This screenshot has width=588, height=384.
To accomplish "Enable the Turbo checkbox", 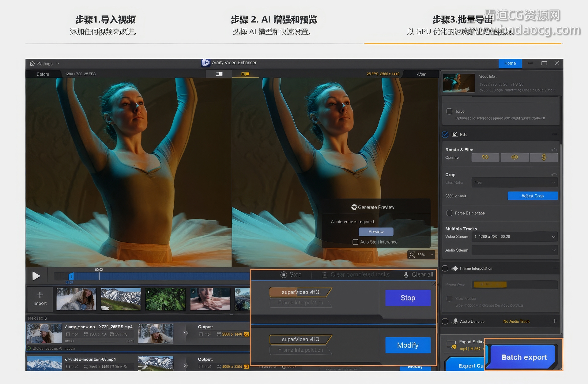I will pos(449,111).
